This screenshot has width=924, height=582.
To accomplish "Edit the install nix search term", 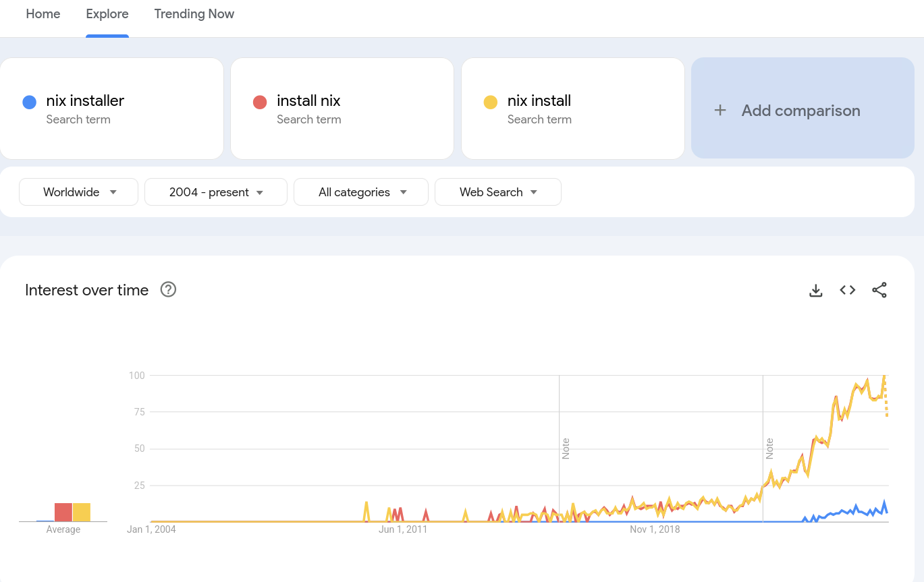I will 308,101.
